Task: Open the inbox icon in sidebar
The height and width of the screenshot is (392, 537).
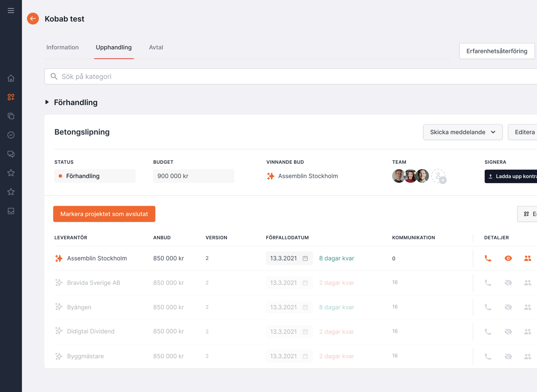Action: click(11, 211)
